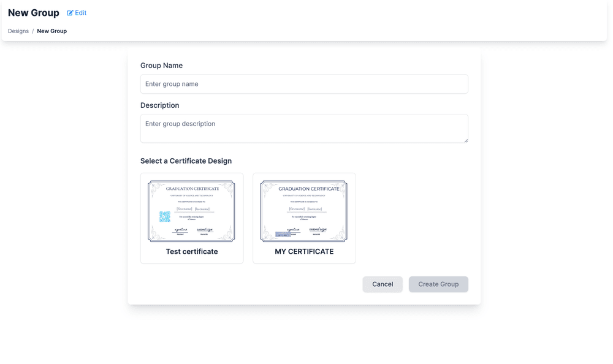The image size is (613, 364).
Task: Click the description textarea resize handle
Action: coord(466,140)
